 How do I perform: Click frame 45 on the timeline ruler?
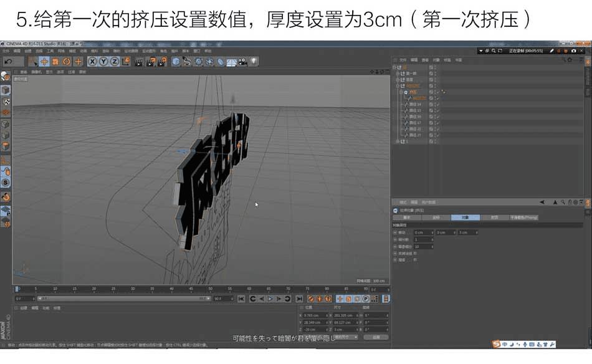pyautogui.click(x=191, y=289)
